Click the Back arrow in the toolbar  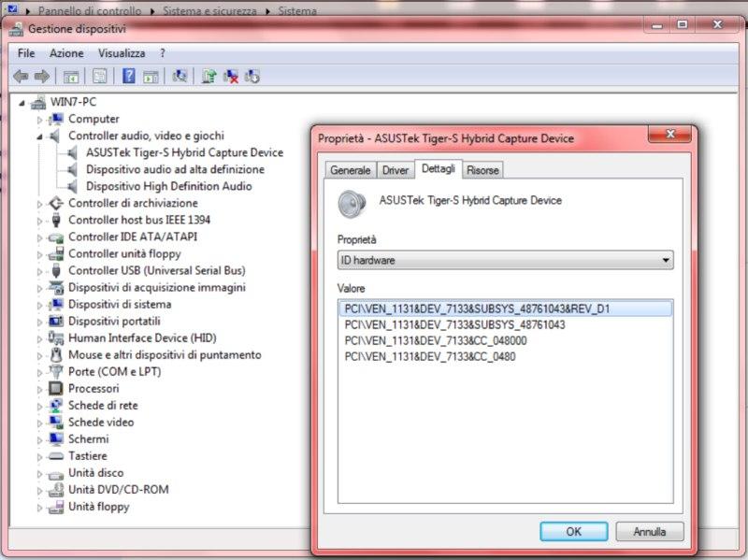coord(21,77)
